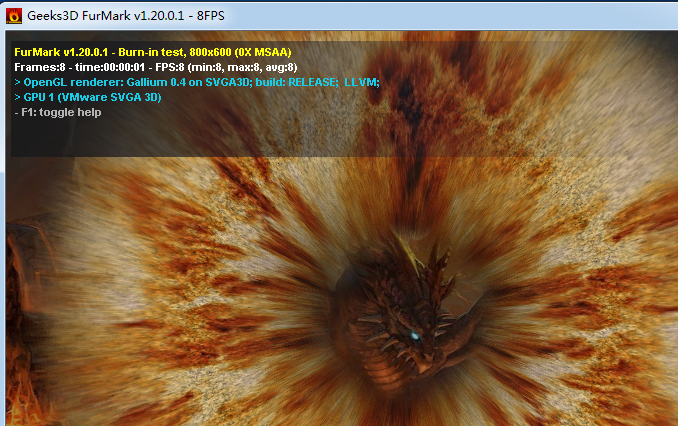678x426 pixels.
Task: Click the 0X MSAA label
Action: (x=263, y=52)
